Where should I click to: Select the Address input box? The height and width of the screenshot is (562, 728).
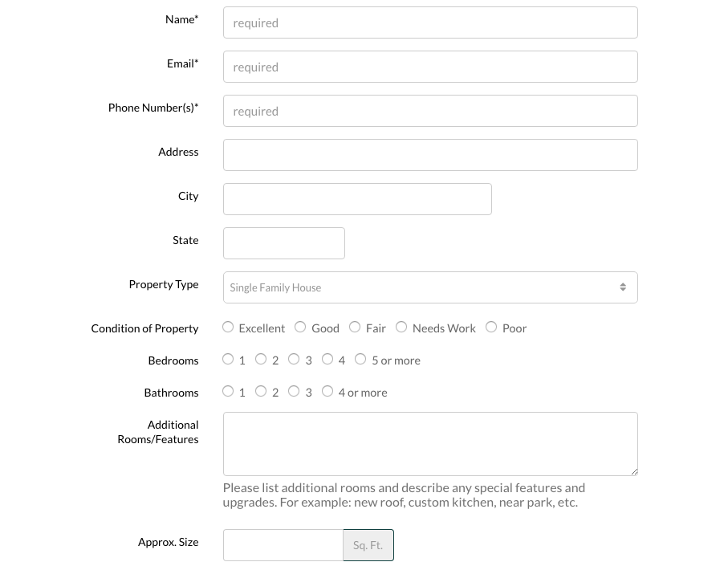(x=430, y=155)
